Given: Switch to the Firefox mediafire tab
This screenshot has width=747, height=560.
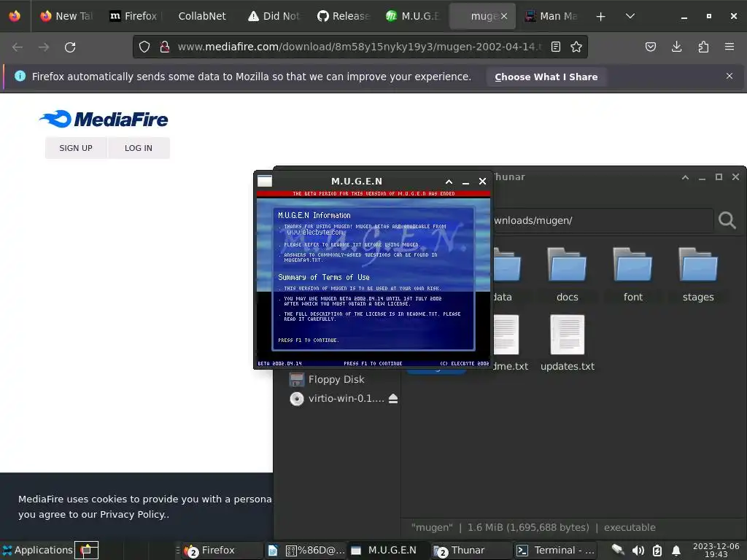Looking at the screenshot, I should tap(134, 16).
